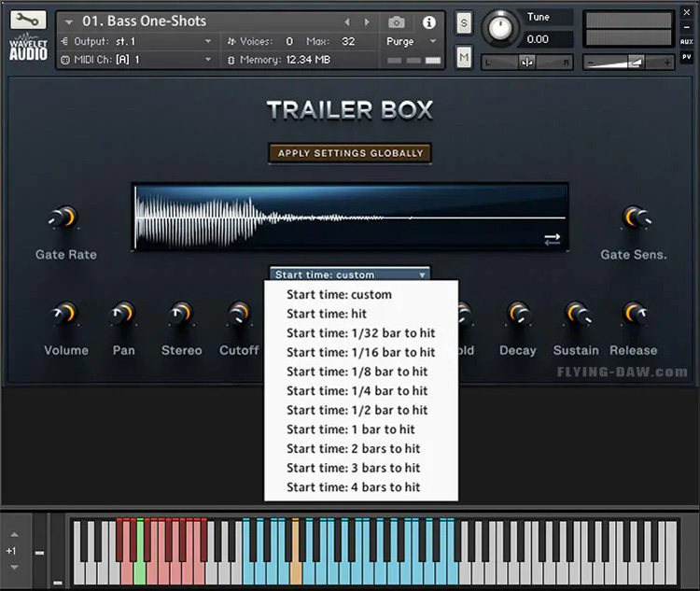The width and height of the screenshot is (700, 591).
Task: Click the Voices 0 value
Action: (x=289, y=41)
